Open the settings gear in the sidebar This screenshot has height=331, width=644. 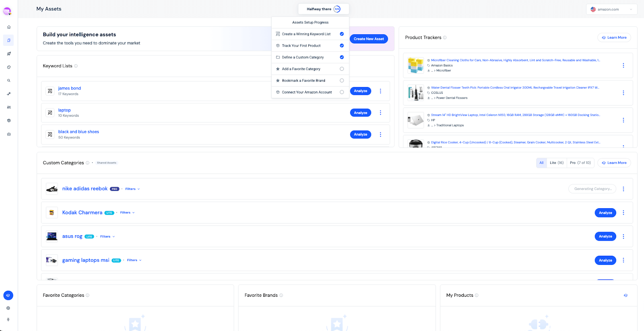pyautogui.click(x=8, y=308)
